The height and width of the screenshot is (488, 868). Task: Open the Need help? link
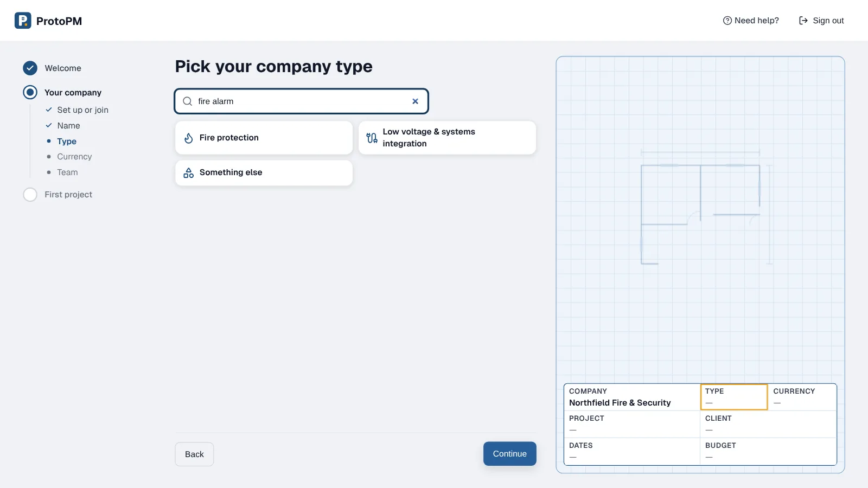pyautogui.click(x=751, y=21)
